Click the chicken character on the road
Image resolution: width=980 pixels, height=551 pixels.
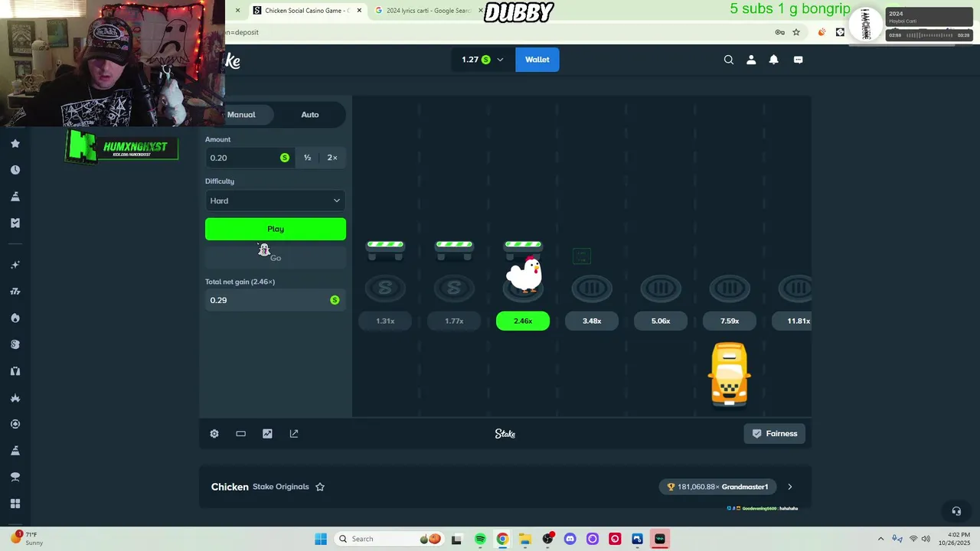pos(525,275)
